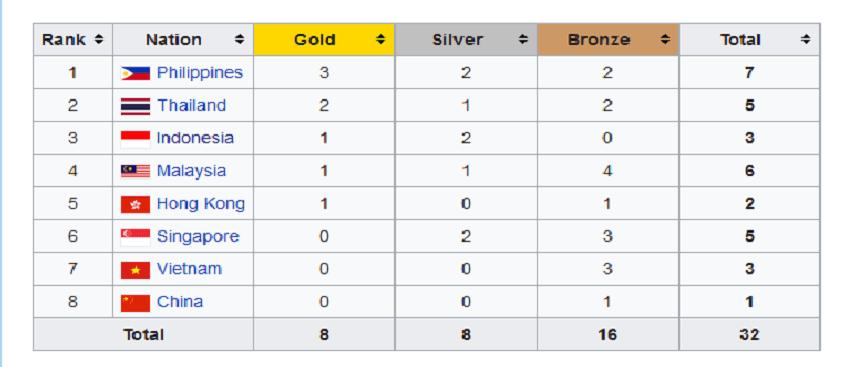850x367 pixels.
Task: Click the Singapore flag icon
Action: (135, 237)
